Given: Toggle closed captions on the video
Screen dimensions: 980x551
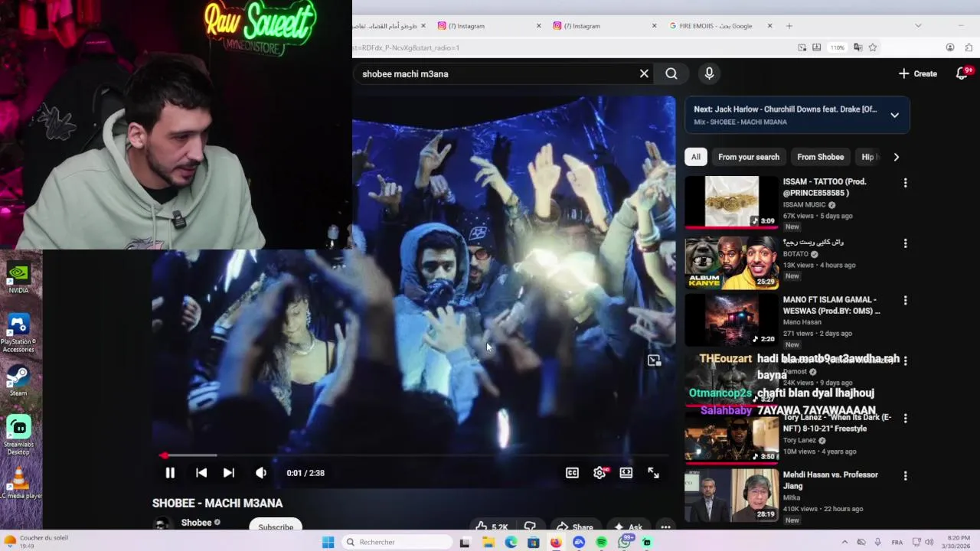Looking at the screenshot, I should point(572,473).
